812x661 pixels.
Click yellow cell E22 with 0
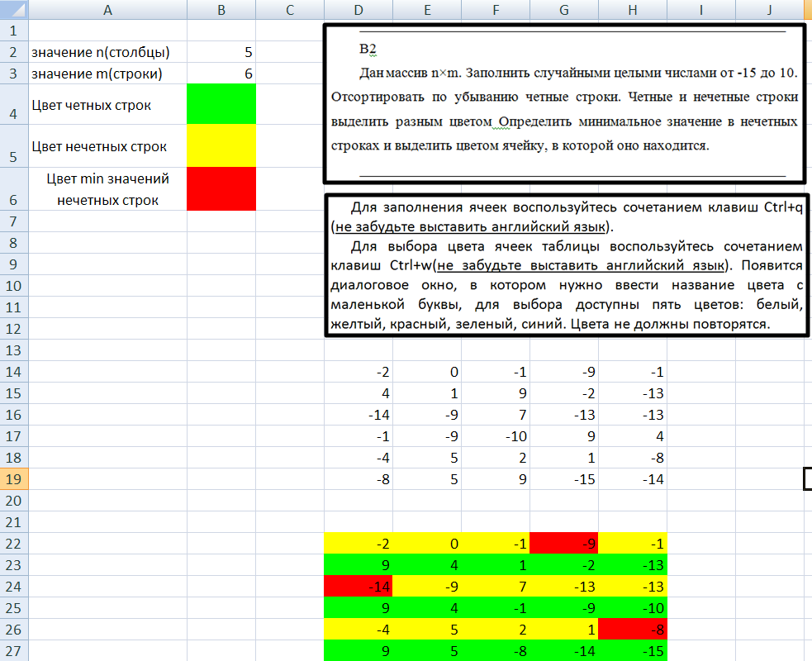[427, 544]
